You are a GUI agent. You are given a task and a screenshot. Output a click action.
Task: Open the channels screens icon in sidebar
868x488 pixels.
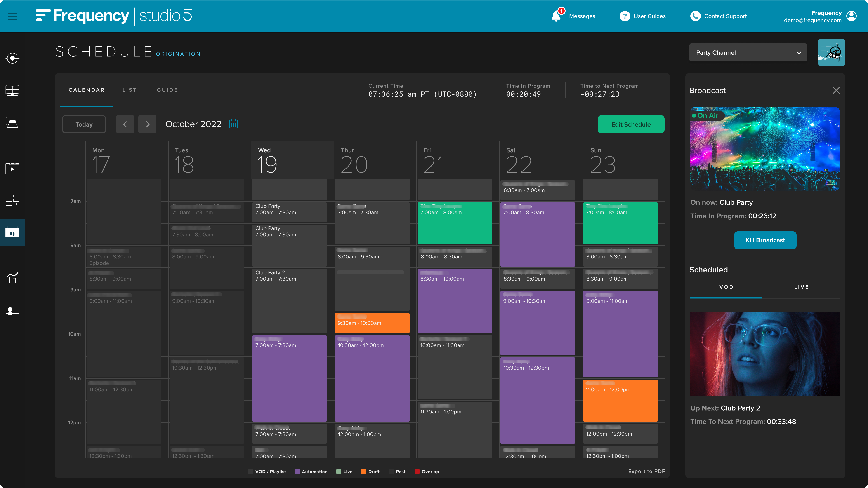[x=12, y=91]
